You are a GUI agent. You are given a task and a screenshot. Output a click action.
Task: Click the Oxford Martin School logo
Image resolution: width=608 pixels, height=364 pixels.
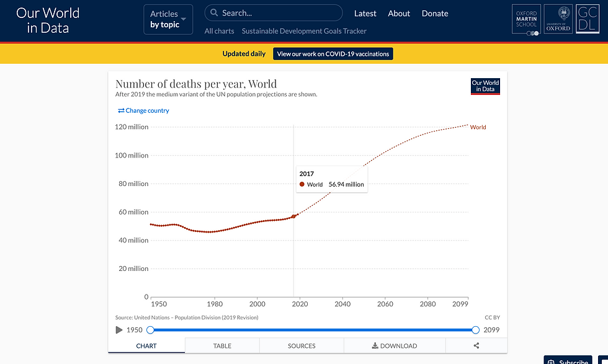pos(526,20)
